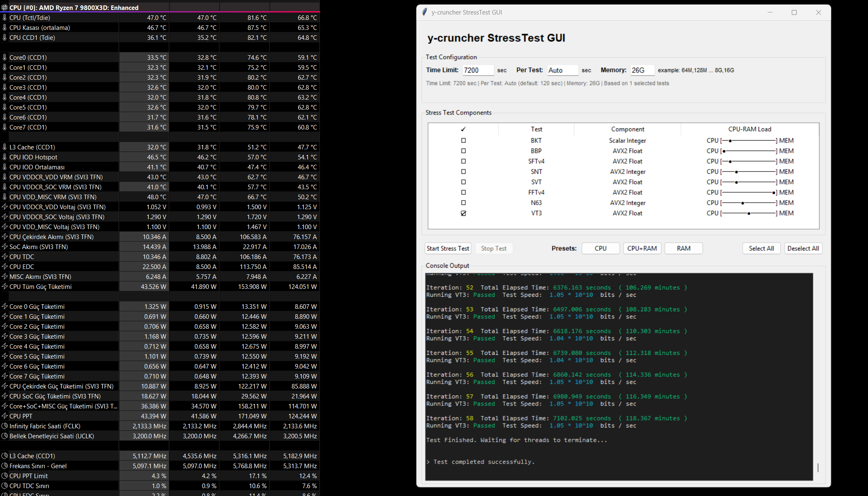Click Start Stress Test button

click(x=448, y=248)
